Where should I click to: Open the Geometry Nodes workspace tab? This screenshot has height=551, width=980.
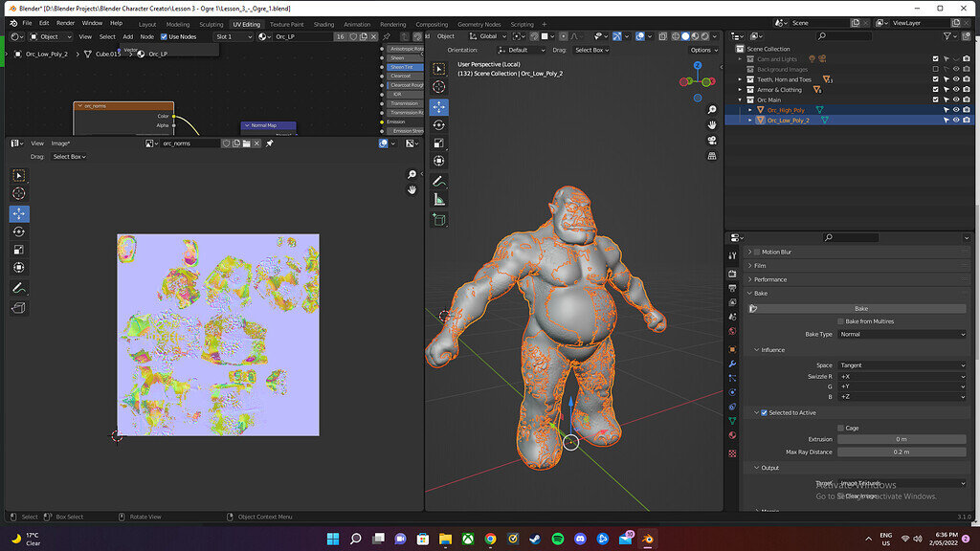(x=479, y=24)
